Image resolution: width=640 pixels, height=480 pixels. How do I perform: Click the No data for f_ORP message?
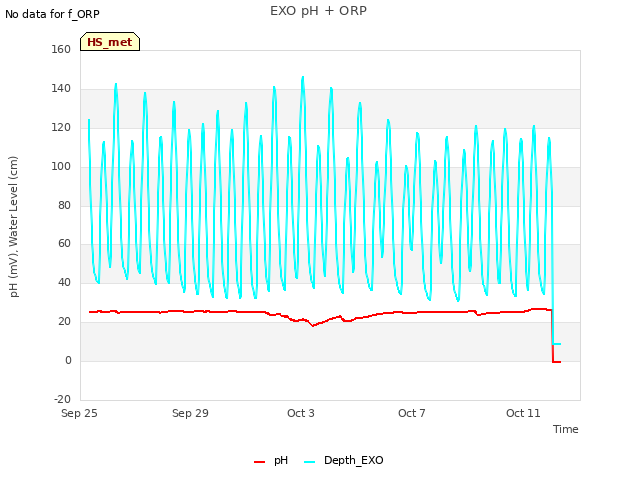(52, 14)
